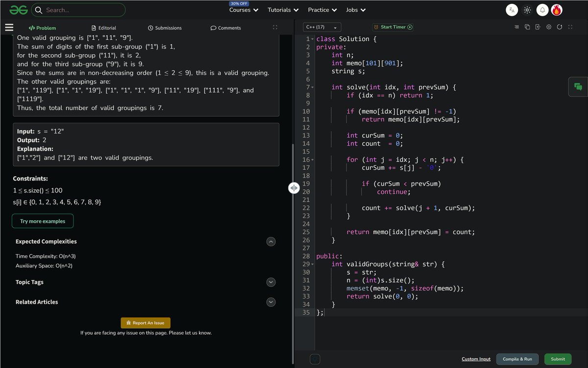Expand the Related Articles section
This screenshot has width=588, height=368.
coord(271,302)
